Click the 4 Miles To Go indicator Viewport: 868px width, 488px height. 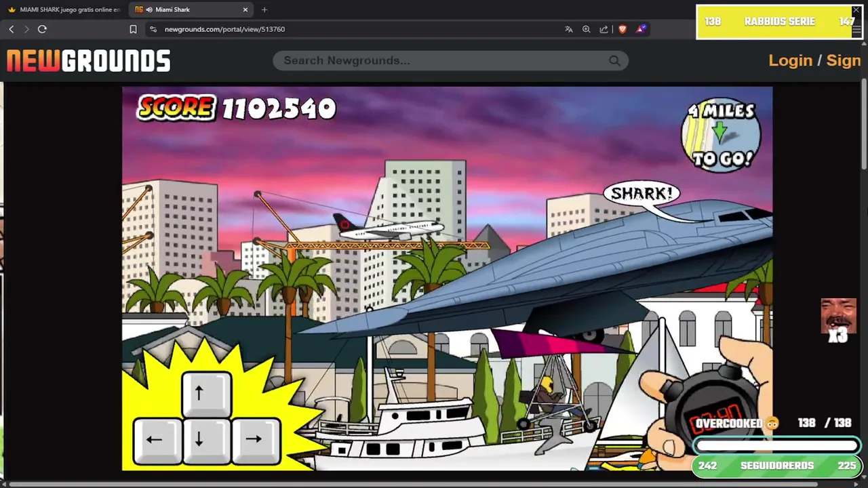(722, 135)
